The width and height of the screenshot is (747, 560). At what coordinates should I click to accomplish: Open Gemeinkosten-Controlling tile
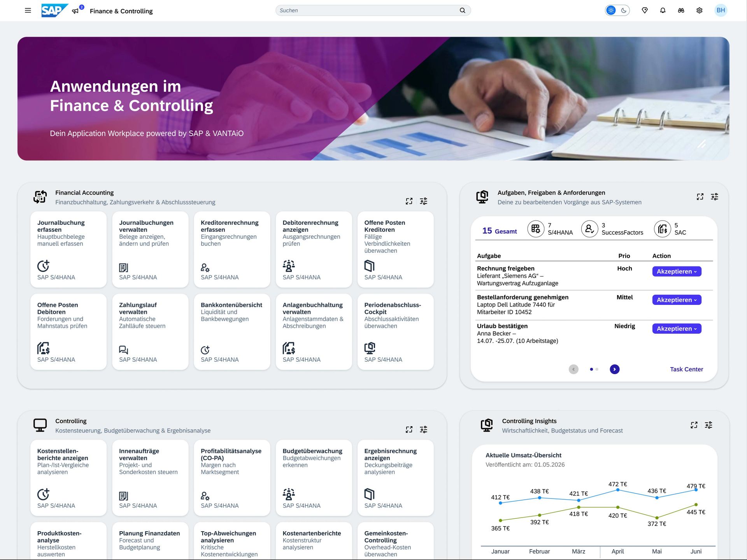[395, 541]
